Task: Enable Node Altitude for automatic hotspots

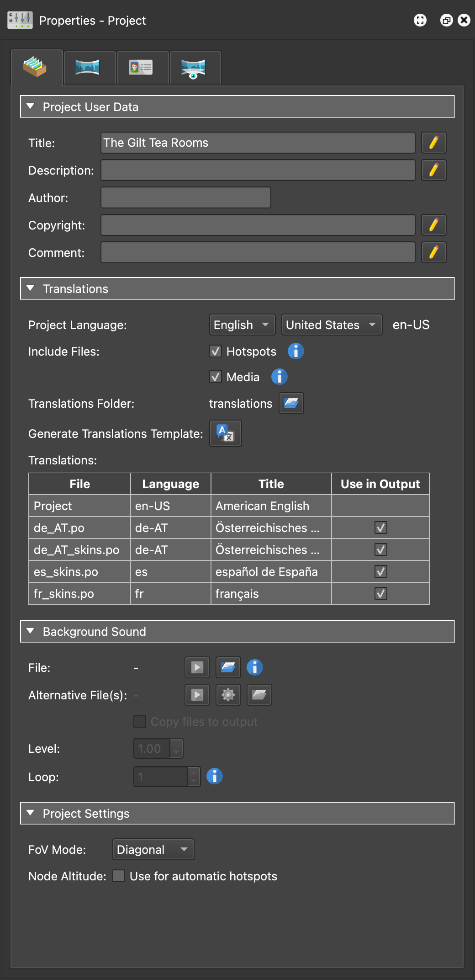Action: (119, 876)
